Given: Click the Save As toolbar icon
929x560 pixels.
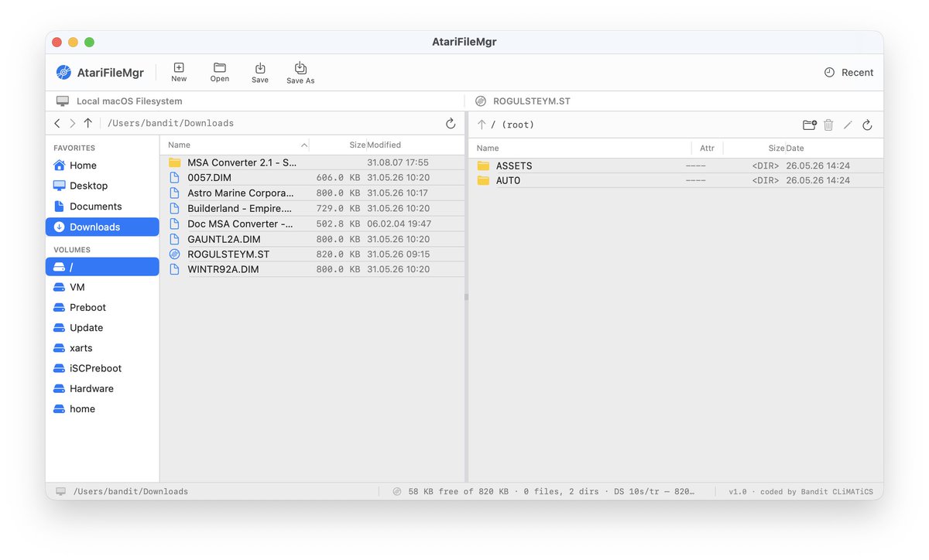Looking at the screenshot, I should pyautogui.click(x=300, y=68).
